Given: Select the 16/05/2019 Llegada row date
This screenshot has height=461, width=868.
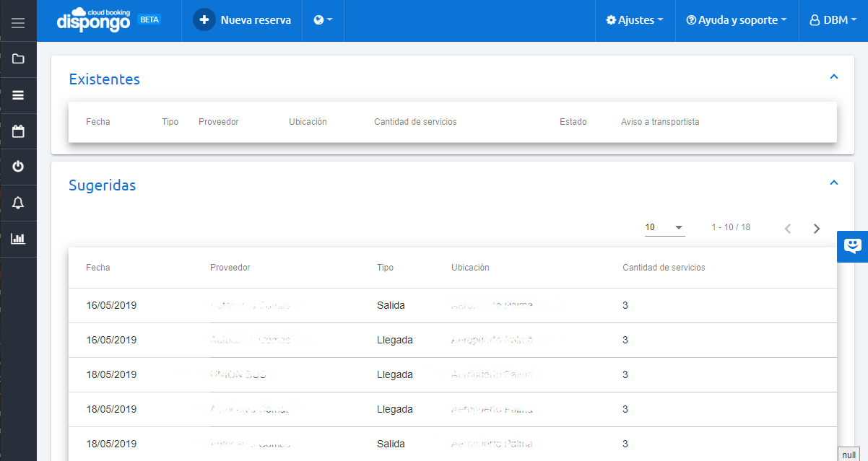Looking at the screenshot, I should (x=111, y=340).
